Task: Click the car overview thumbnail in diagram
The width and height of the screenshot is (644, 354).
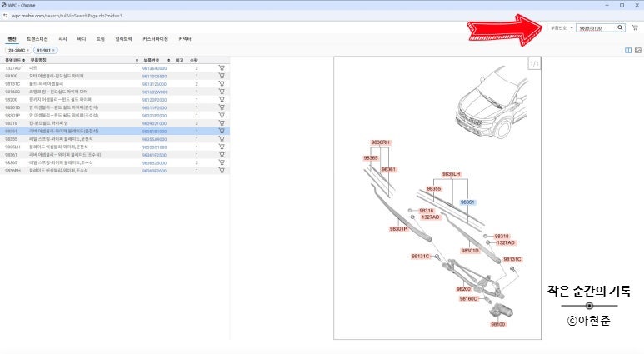Action: pos(492,102)
